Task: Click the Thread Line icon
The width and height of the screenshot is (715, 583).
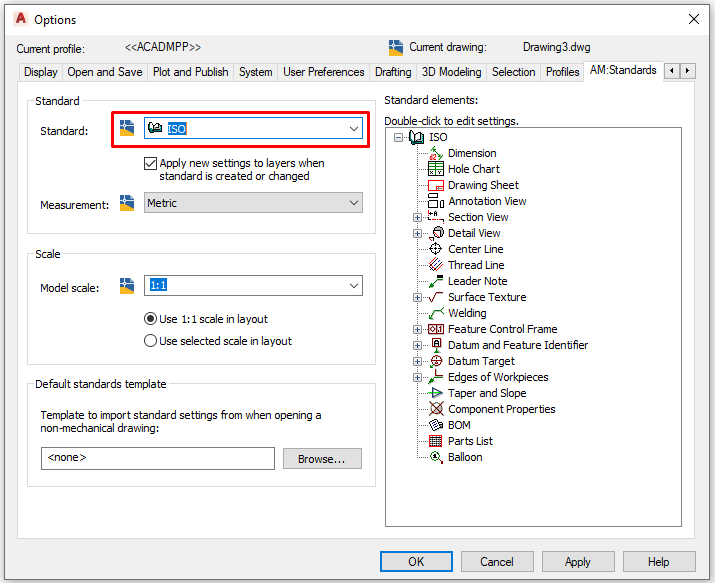Action: click(435, 265)
